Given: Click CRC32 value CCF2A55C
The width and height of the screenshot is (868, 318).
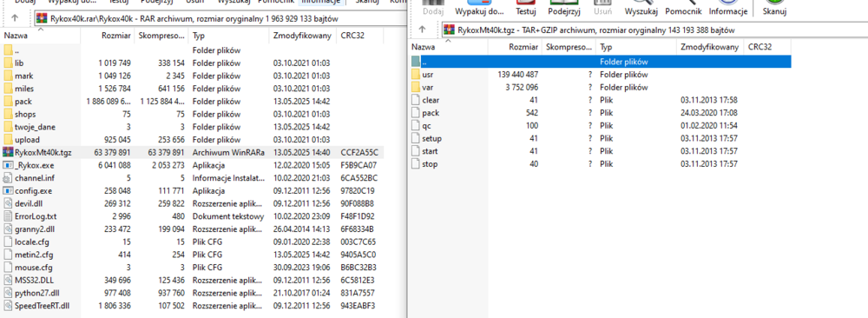Looking at the screenshot, I should (x=359, y=152).
